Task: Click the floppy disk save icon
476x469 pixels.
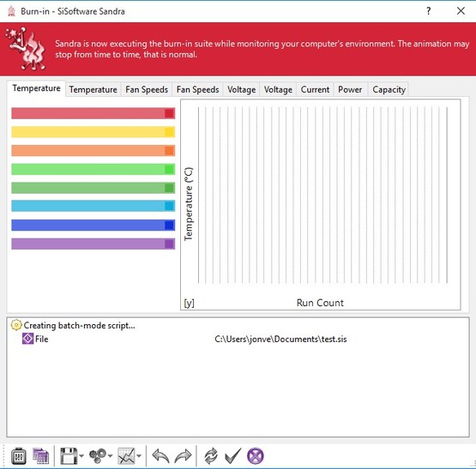Action: pos(69,456)
